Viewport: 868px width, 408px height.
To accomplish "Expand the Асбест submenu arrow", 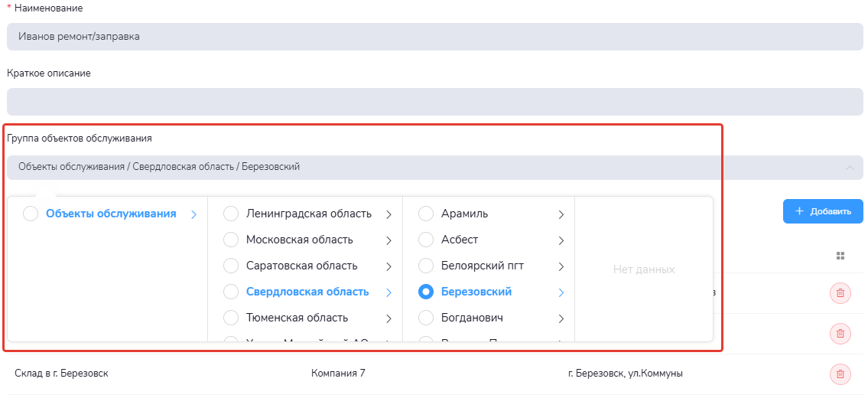I will pyautogui.click(x=561, y=240).
